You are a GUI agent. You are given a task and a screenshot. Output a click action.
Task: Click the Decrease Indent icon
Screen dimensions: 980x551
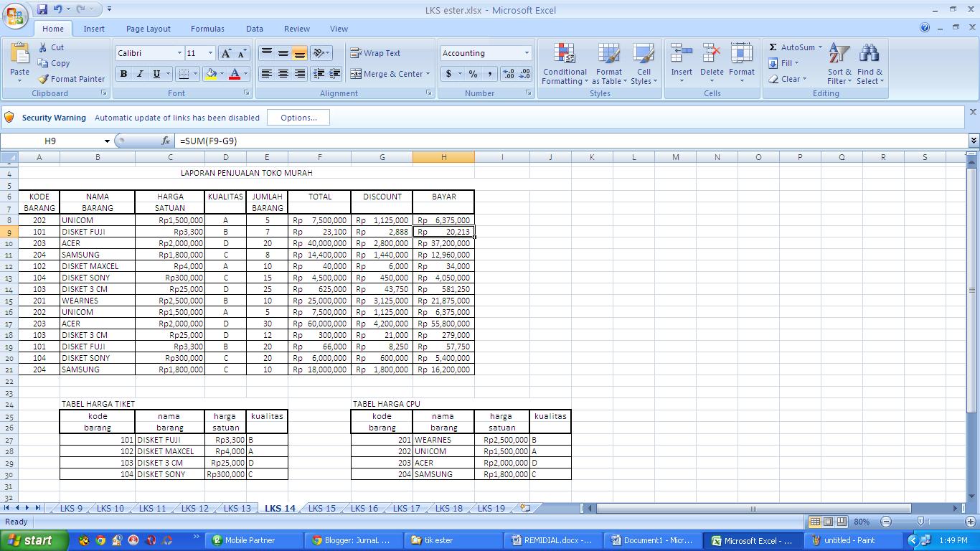pyautogui.click(x=319, y=74)
